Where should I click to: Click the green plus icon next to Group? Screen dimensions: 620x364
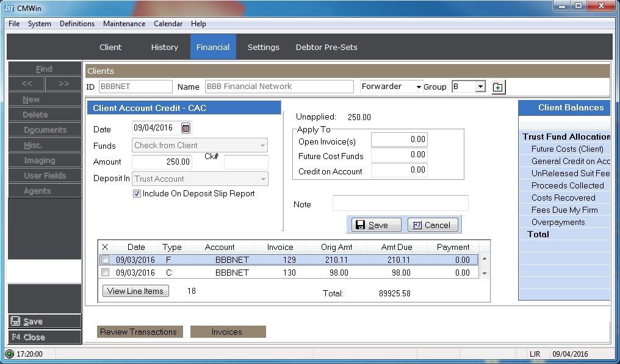498,87
